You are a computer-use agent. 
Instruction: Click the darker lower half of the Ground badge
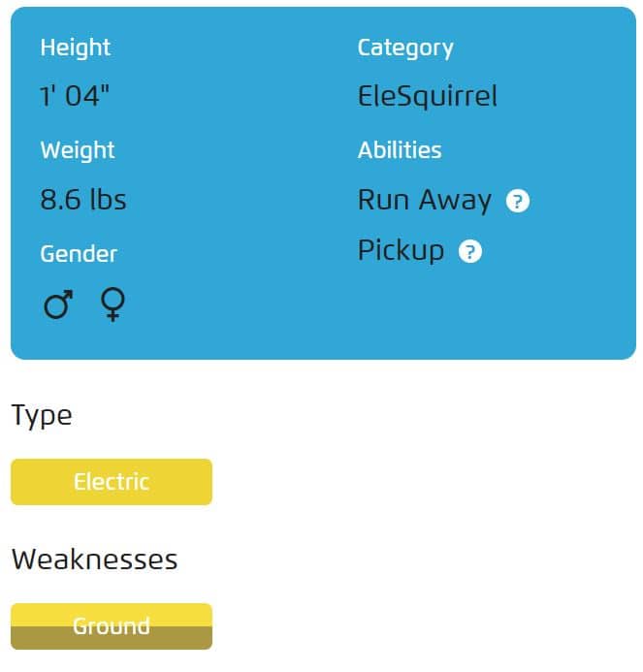(x=112, y=638)
